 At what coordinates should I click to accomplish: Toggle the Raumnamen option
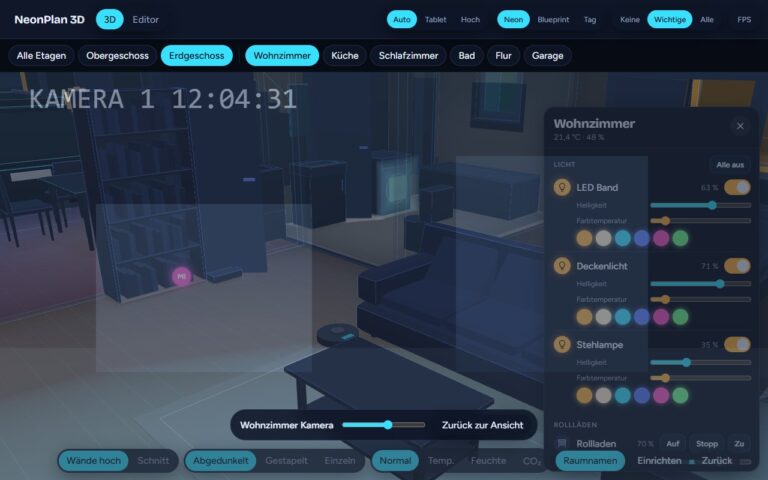[590, 460]
